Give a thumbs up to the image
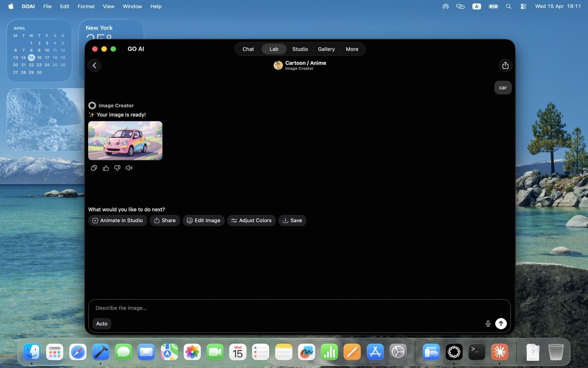Viewport: 588px width, 368px height. (x=105, y=167)
